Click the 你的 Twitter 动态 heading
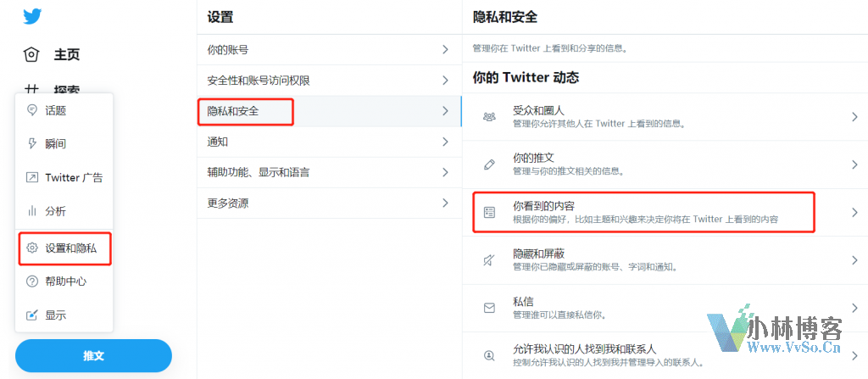The height and width of the screenshot is (379, 868). coord(526,77)
